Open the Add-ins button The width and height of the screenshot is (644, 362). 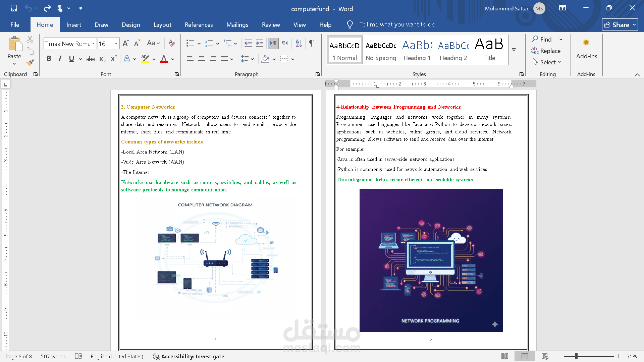586,49
